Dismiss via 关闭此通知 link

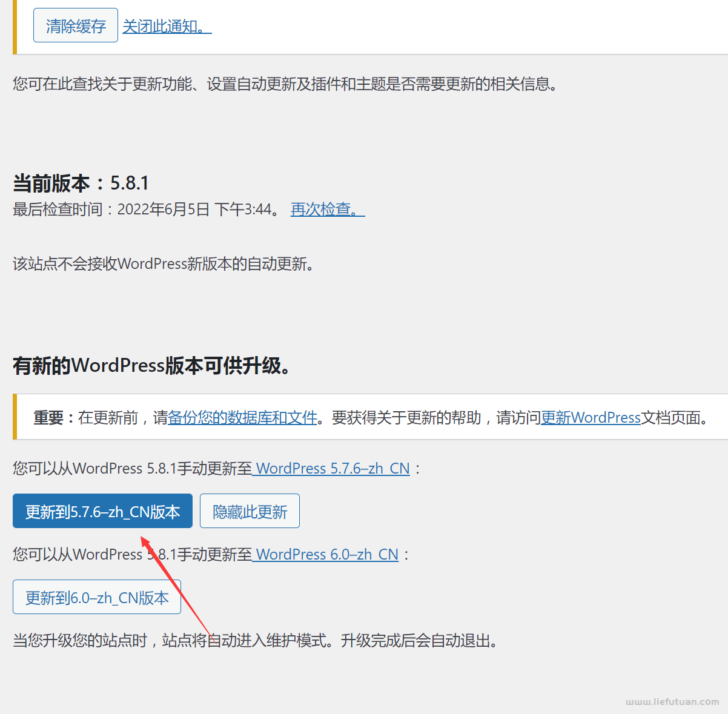tap(167, 26)
